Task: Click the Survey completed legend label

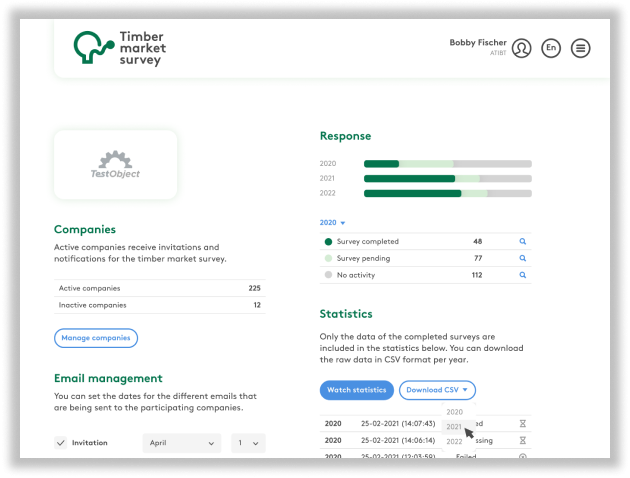Action: click(368, 241)
